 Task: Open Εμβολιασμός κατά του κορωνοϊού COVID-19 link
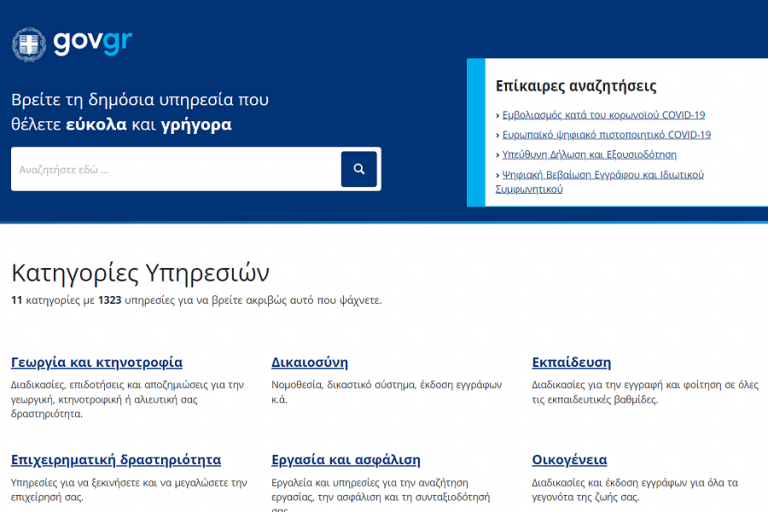click(603, 115)
